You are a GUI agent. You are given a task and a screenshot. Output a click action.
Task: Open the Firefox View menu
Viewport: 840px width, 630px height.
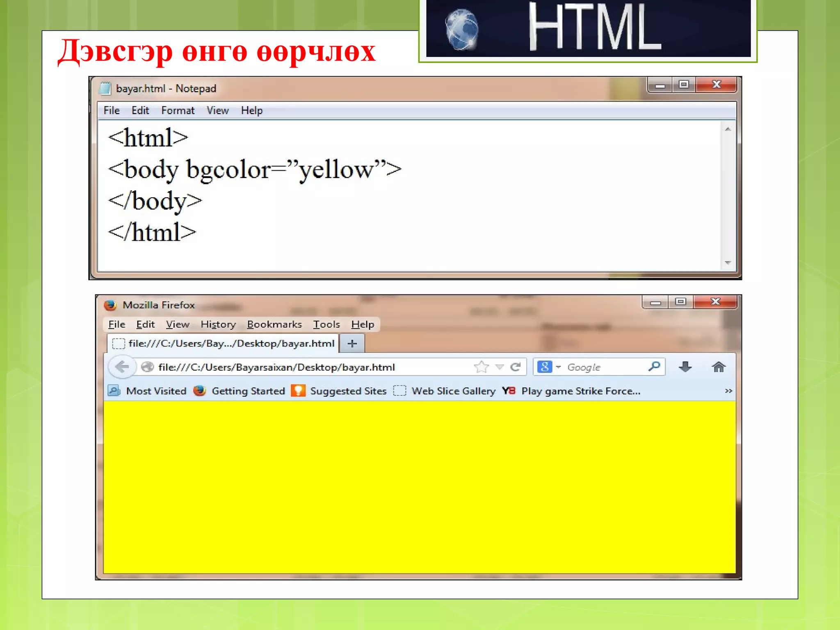tap(178, 324)
